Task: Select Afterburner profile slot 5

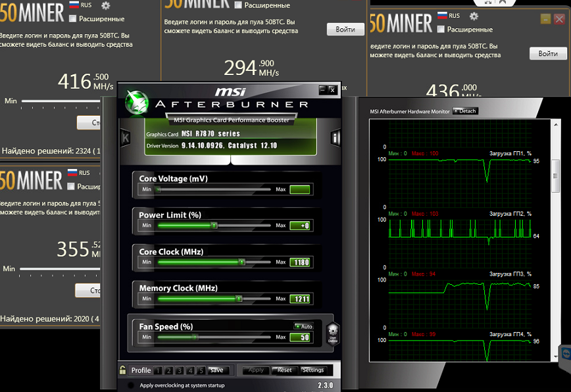Action: (x=201, y=370)
